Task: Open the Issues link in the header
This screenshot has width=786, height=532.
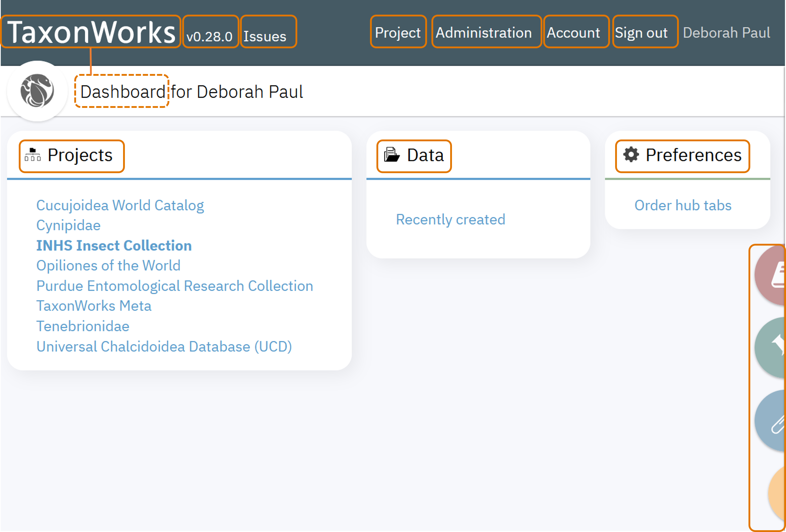Action: click(265, 36)
